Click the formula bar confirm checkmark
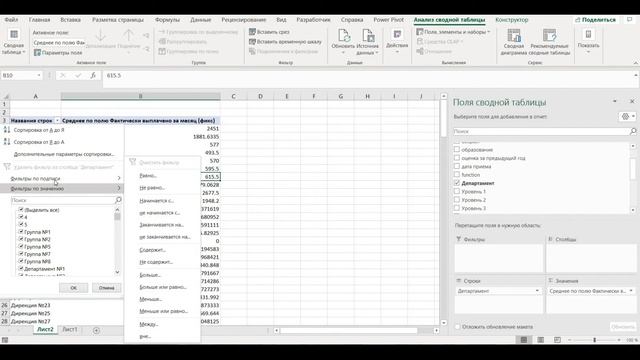640x360 pixels. pyautogui.click(x=78, y=76)
